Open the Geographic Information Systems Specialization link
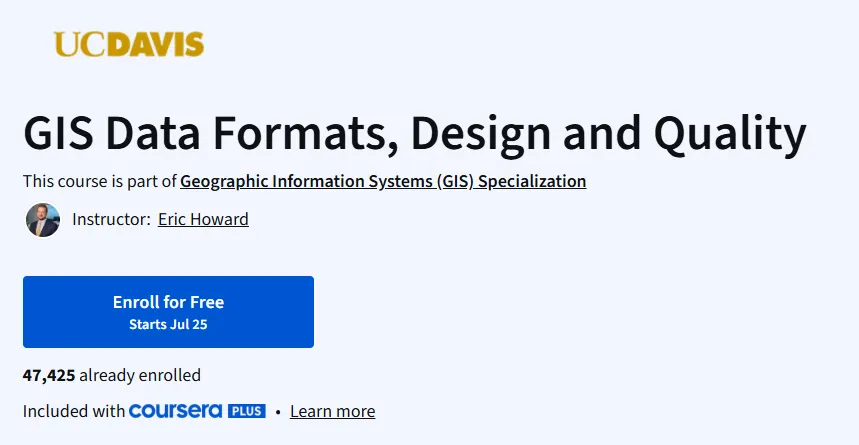859x445 pixels. point(383,181)
